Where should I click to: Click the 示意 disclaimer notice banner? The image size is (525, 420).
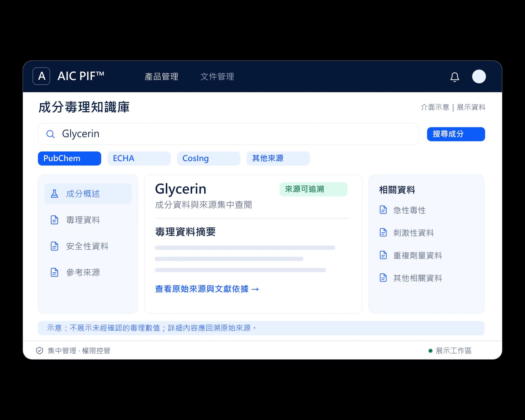(x=261, y=328)
